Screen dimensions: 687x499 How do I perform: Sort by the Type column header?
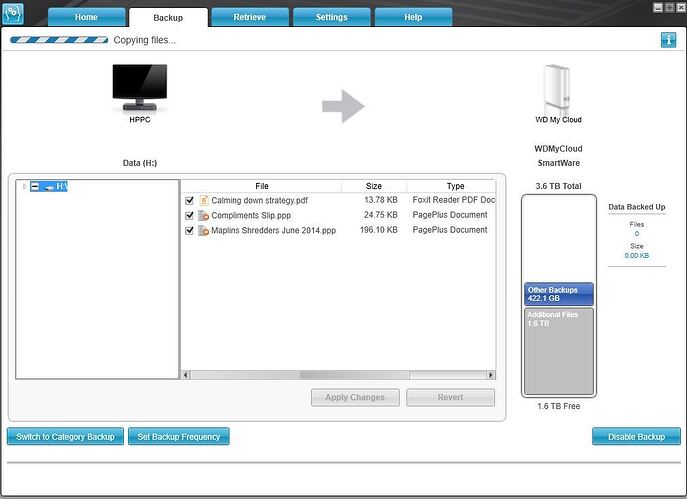click(x=451, y=186)
